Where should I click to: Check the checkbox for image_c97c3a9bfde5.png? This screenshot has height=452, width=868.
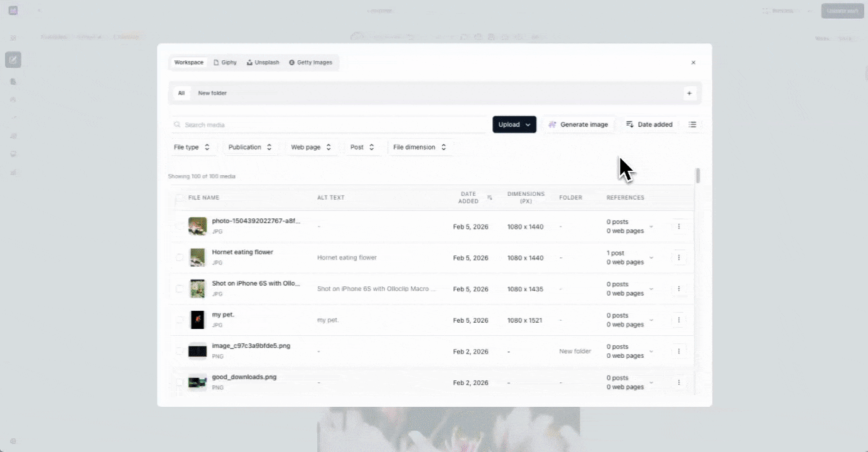(x=180, y=351)
